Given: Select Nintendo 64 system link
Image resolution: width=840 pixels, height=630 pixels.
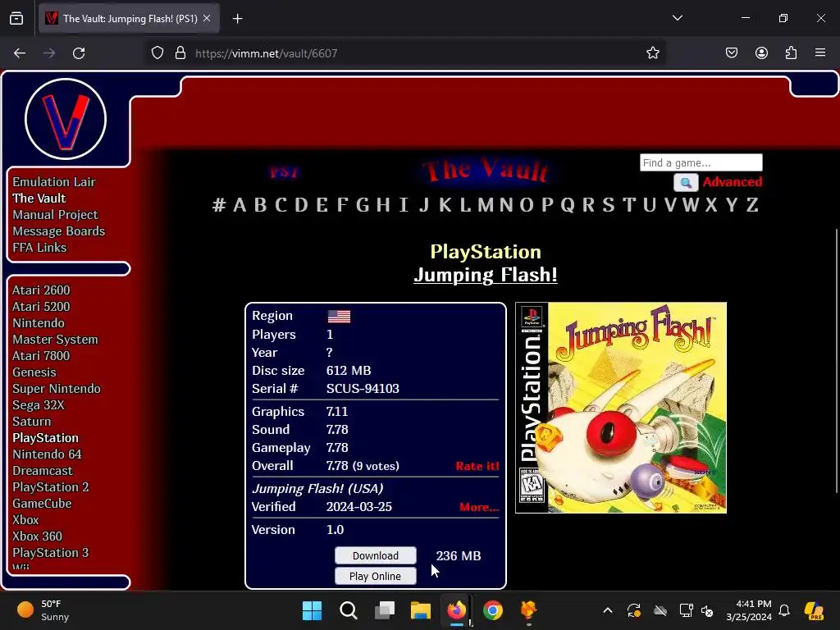Looking at the screenshot, I should (x=47, y=454).
